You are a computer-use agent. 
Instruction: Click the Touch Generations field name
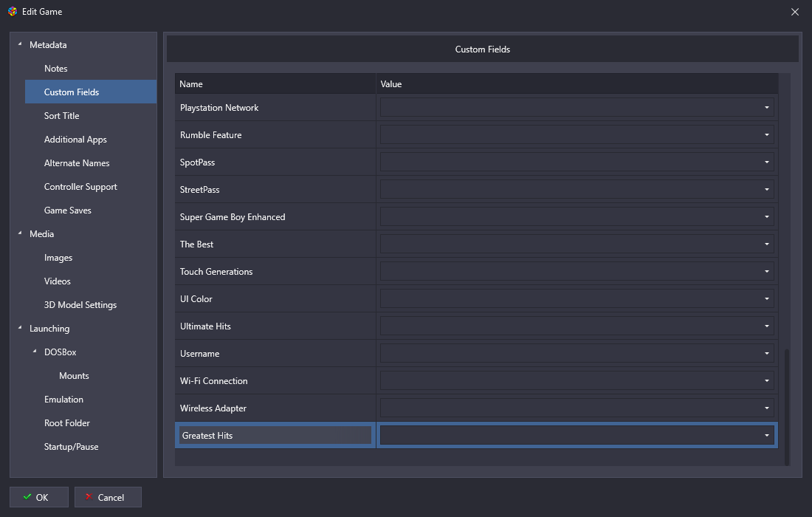click(216, 272)
